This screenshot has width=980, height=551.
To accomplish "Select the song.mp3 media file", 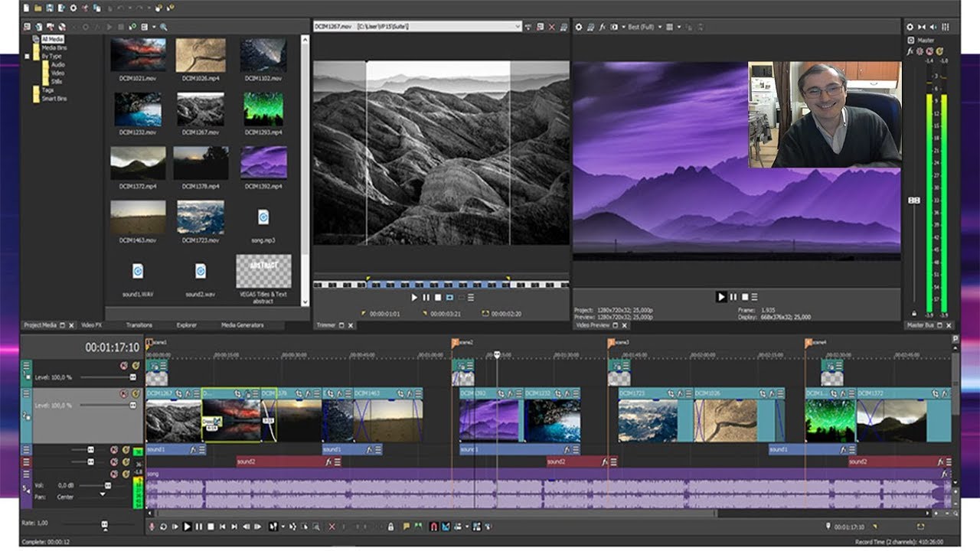I will [263, 217].
